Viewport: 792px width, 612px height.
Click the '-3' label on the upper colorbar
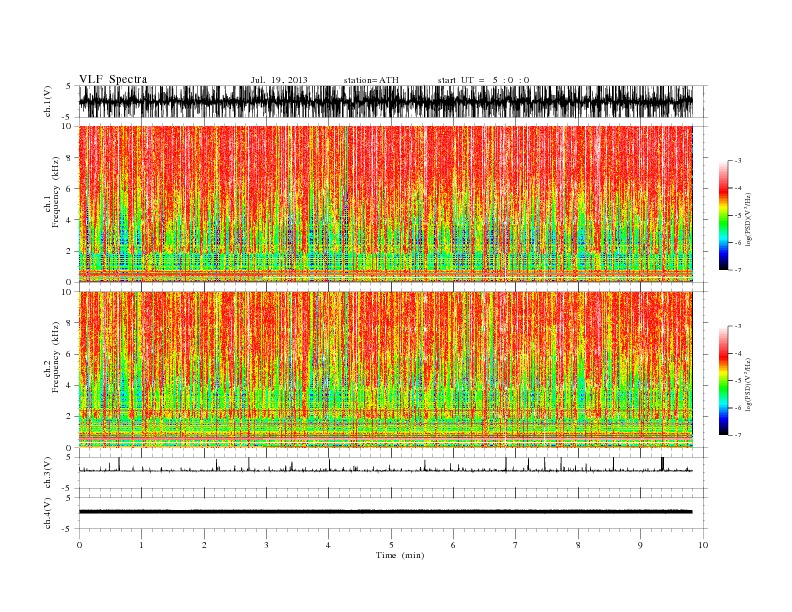pos(738,161)
